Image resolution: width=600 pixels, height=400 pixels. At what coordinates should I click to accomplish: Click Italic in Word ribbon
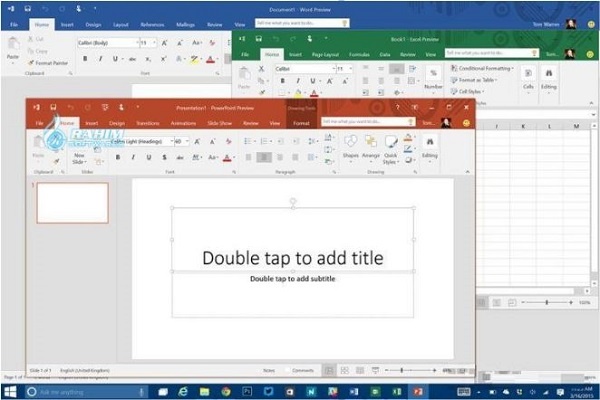click(100, 59)
